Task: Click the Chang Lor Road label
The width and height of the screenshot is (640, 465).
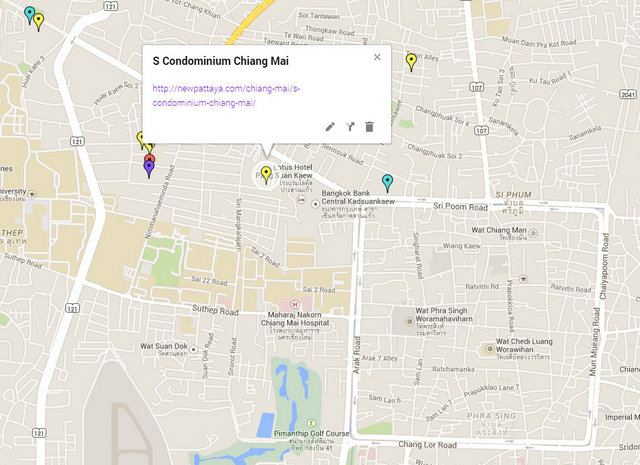Action: click(x=427, y=445)
